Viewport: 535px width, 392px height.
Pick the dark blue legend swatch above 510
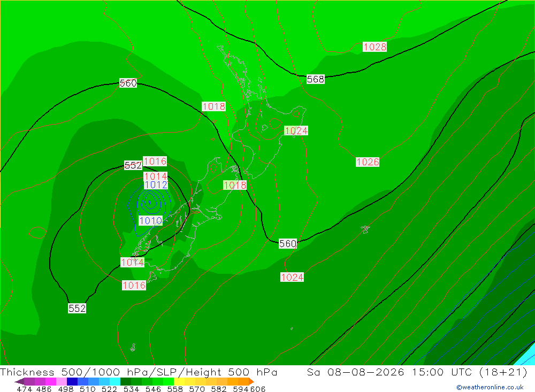(72, 381)
